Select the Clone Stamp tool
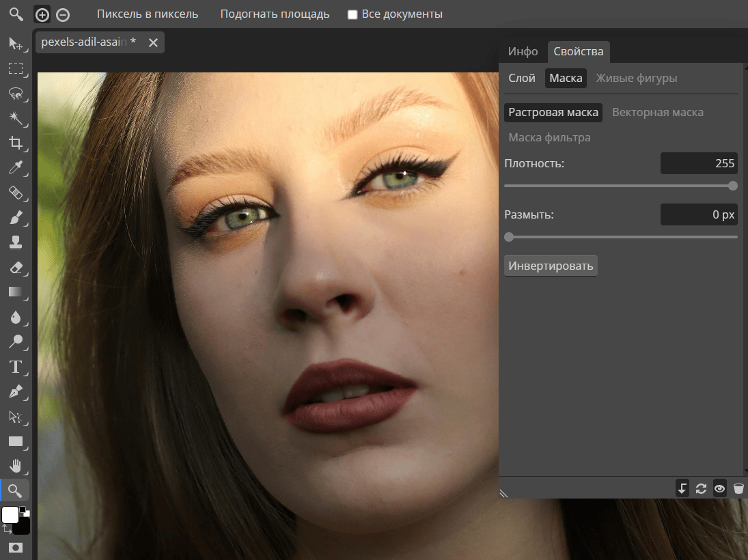This screenshot has height=560, width=748. pos(16,243)
